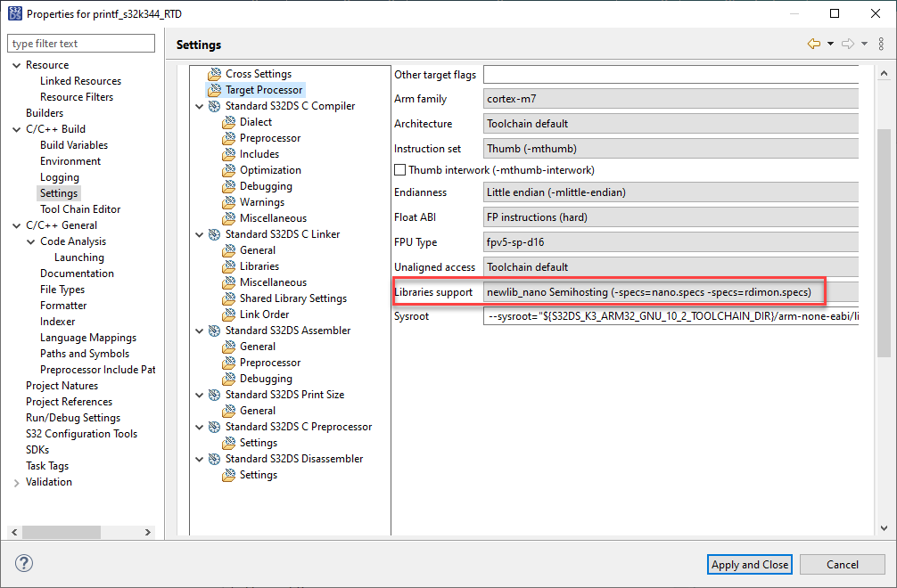
Task: Click the Standard S32DS Assembler tool icon
Action: click(x=215, y=331)
